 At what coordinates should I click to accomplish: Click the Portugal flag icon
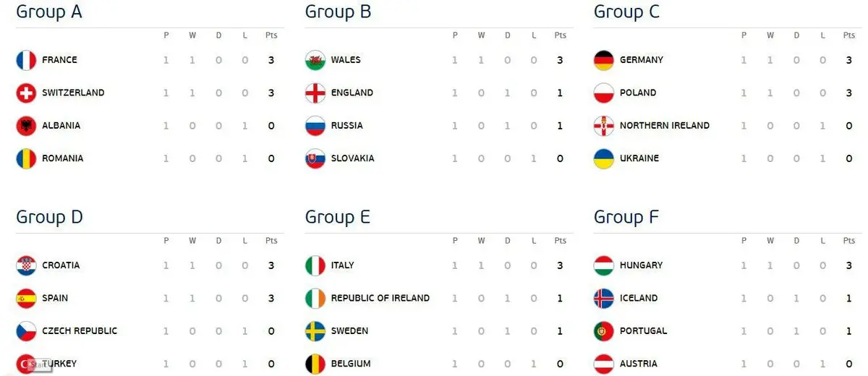click(x=604, y=331)
